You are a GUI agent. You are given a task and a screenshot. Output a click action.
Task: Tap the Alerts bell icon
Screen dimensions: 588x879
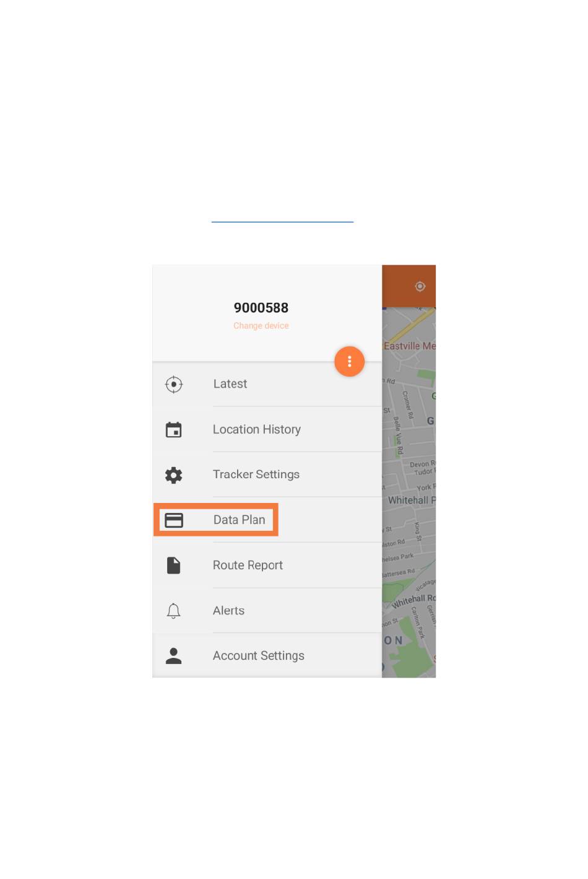tap(174, 611)
